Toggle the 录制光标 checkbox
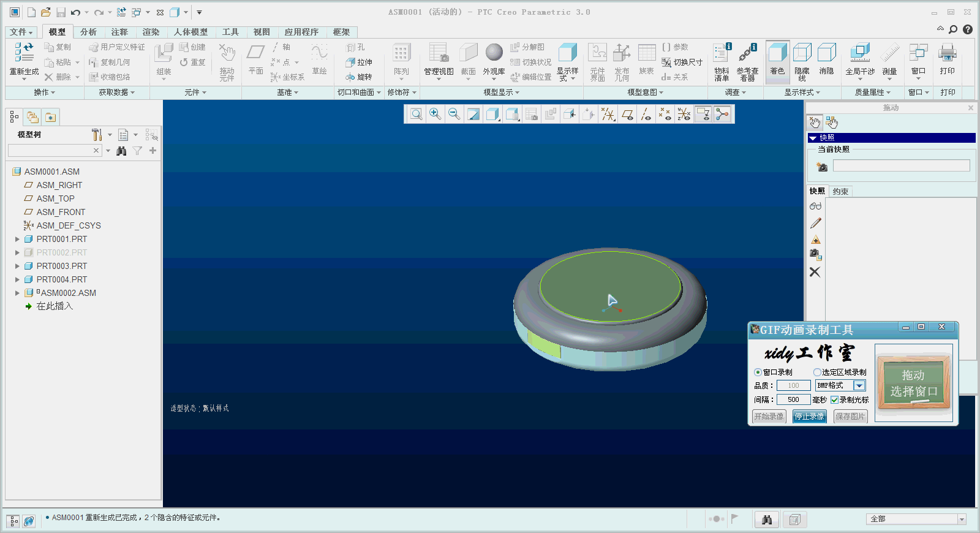Image resolution: width=980 pixels, height=533 pixels. [834, 399]
